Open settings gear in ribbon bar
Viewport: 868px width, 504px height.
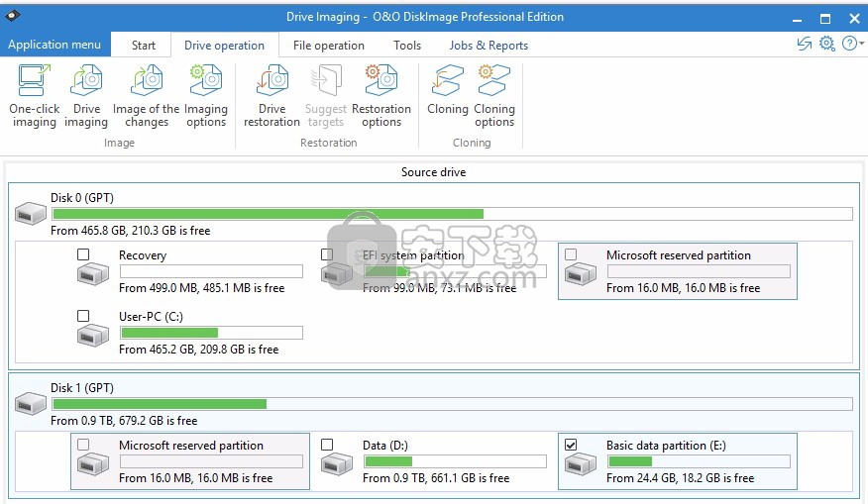(827, 44)
